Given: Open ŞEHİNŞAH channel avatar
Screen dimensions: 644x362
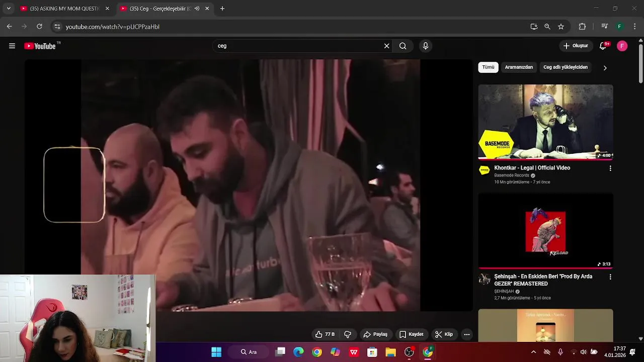Looking at the screenshot, I should pyautogui.click(x=485, y=279).
